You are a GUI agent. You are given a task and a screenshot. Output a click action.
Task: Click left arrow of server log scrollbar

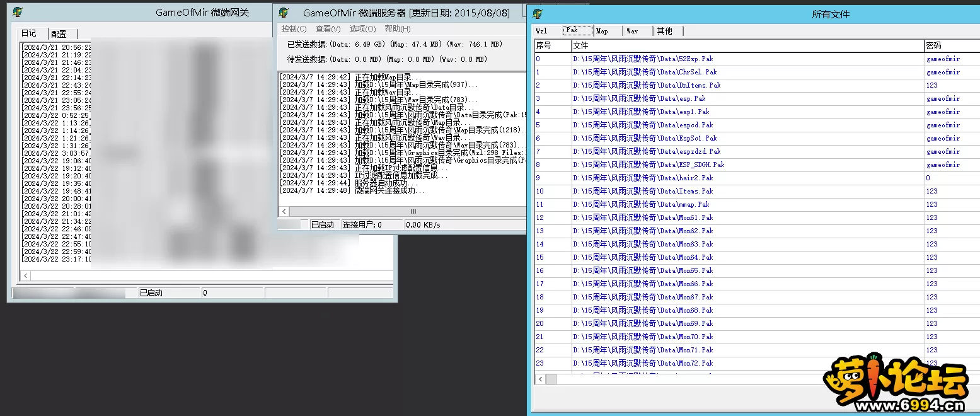pos(284,211)
